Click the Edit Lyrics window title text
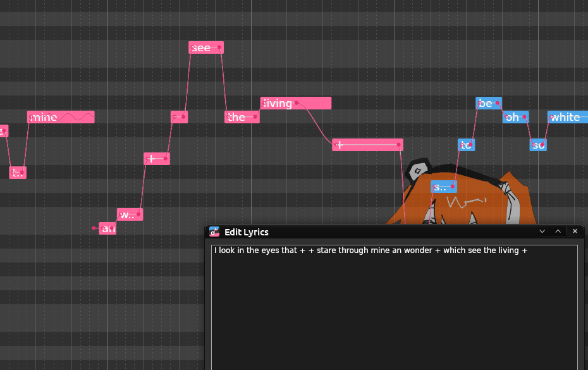The image size is (588, 370). 247,232
